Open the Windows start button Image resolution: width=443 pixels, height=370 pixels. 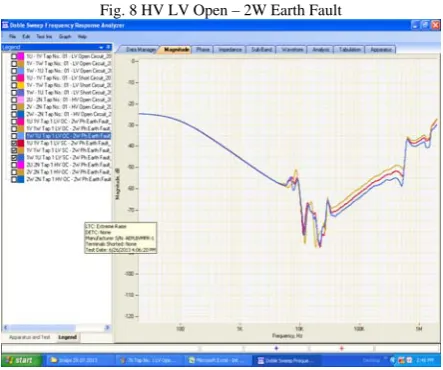21,360
